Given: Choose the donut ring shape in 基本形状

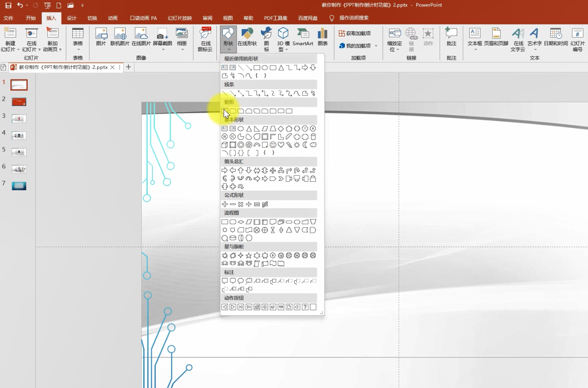Looking at the screenshot, I should point(240,145).
